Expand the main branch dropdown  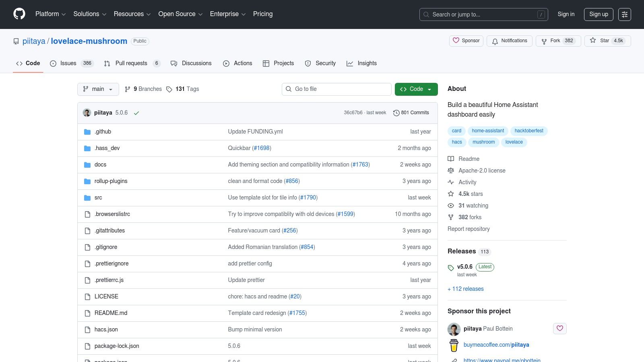pos(98,89)
